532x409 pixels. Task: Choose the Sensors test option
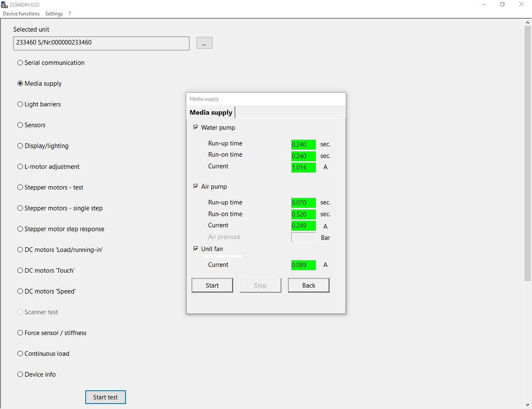pyautogui.click(x=20, y=125)
